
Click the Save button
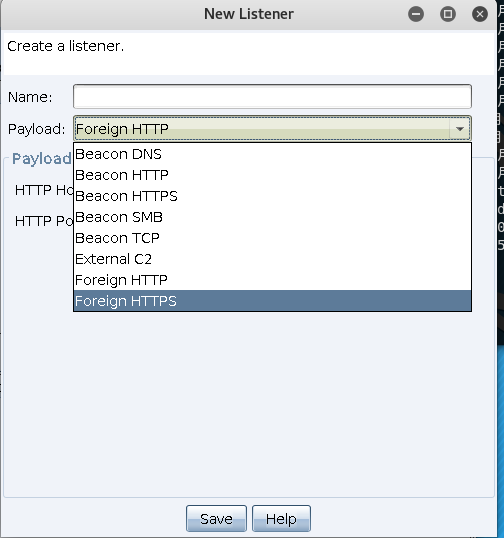click(x=216, y=518)
